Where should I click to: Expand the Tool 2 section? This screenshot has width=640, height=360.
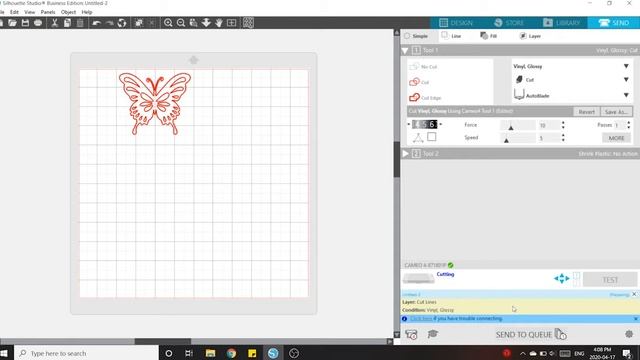coord(405,154)
